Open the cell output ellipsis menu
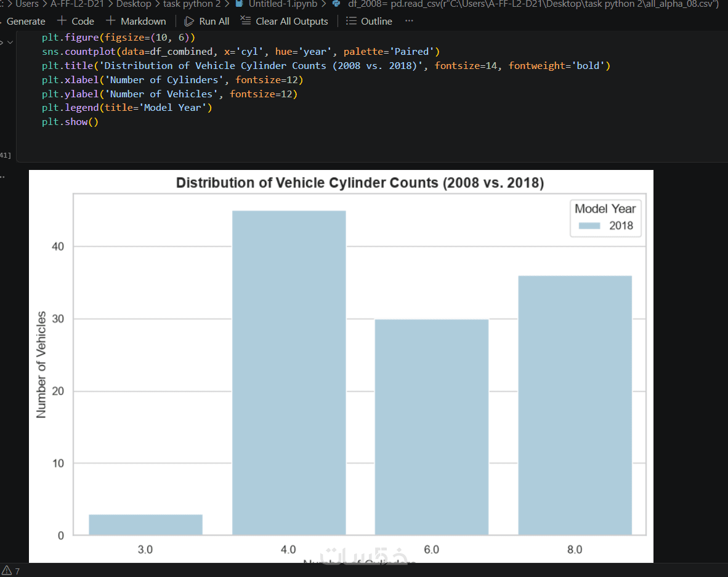 pyautogui.click(x=2, y=177)
